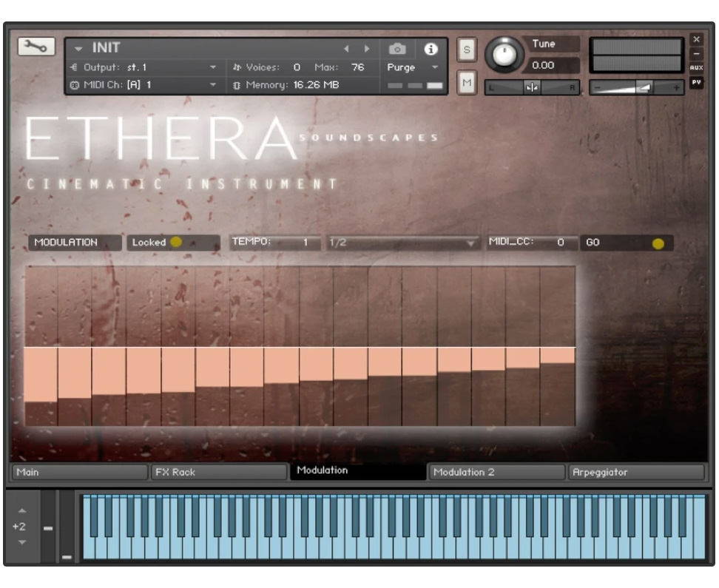Switch to the FX Rack tab
This screenshot has height=588, width=719.
point(219,472)
